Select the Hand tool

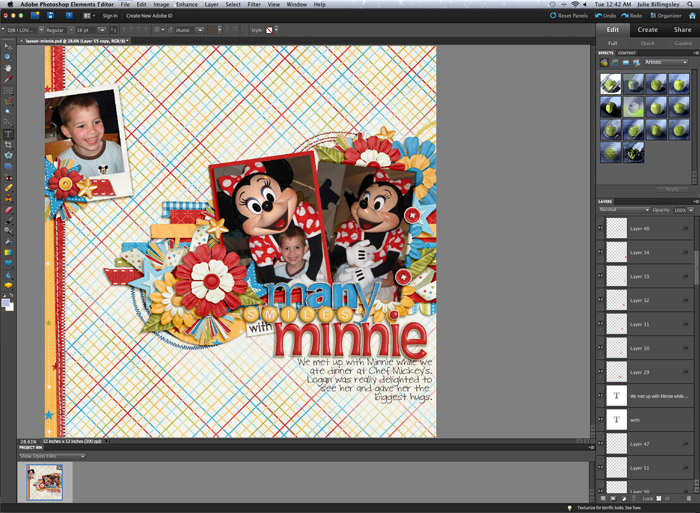8,68
